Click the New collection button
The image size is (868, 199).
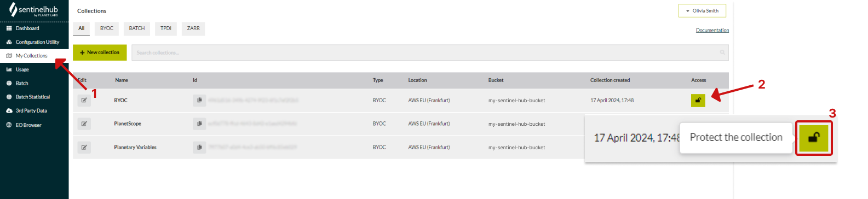point(100,52)
